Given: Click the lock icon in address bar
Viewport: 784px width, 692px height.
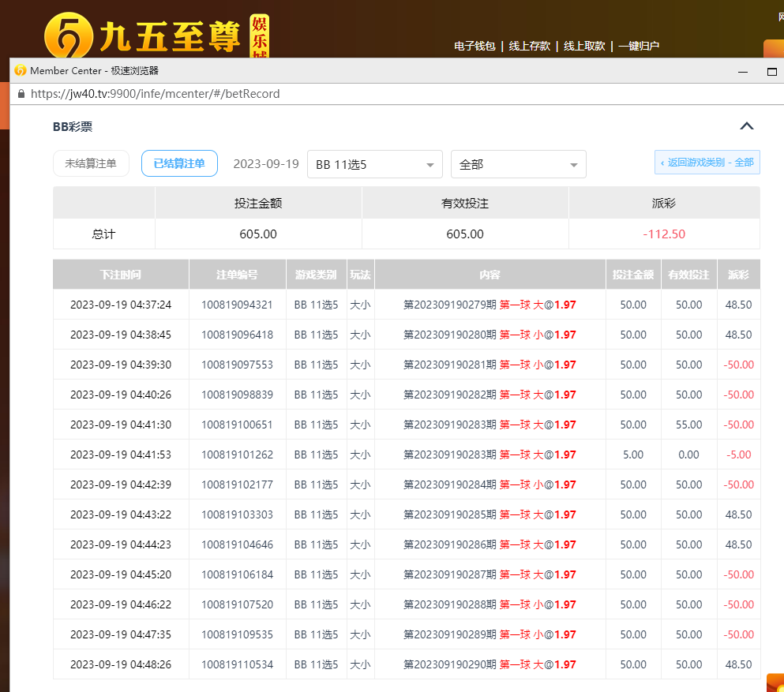Looking at the screenshot, I should tap(21, 94).
